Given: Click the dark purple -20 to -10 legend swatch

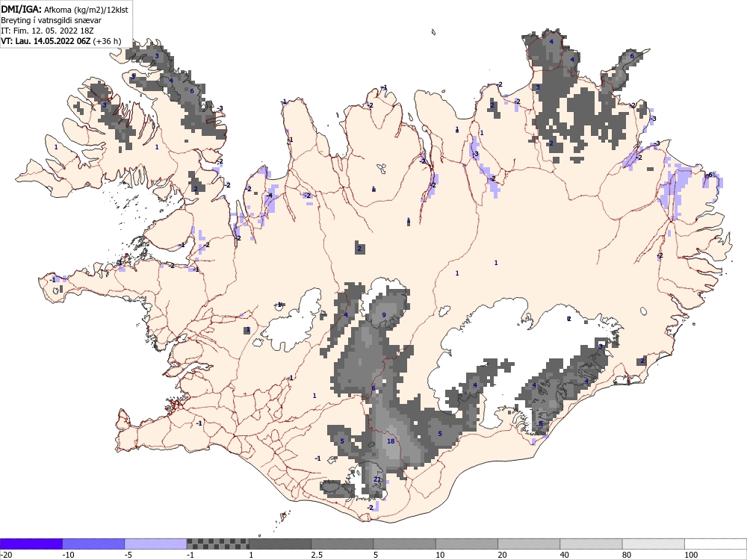Looking at the screenshot, I should (x=31, y=544).
